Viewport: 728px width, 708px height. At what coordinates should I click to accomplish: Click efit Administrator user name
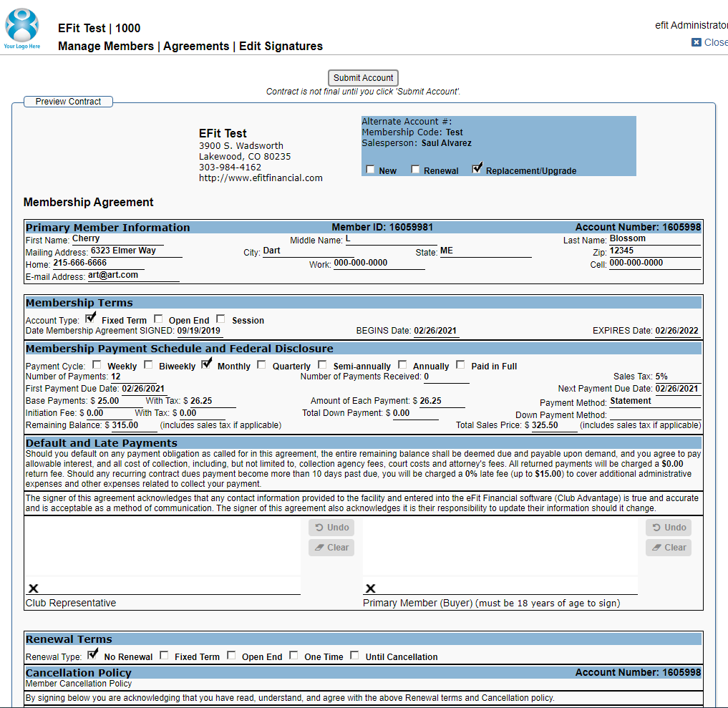pyautogui.click(x=691, y=25)
